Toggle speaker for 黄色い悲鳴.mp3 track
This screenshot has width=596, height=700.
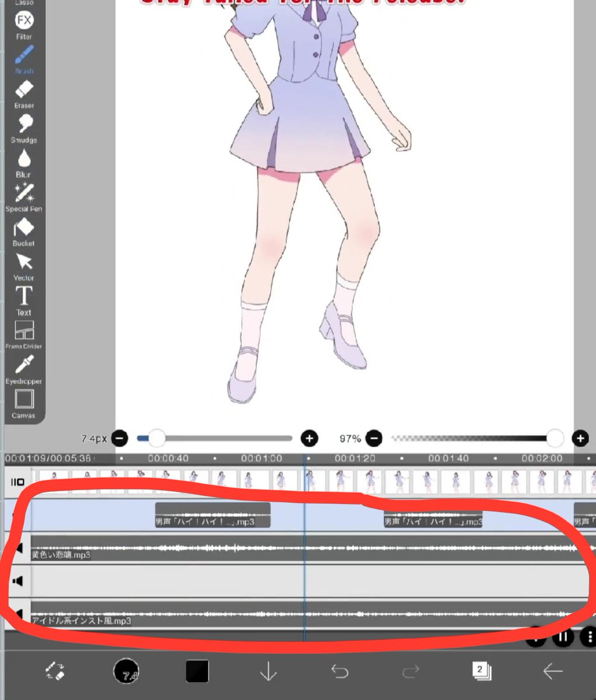pos(19,548)
